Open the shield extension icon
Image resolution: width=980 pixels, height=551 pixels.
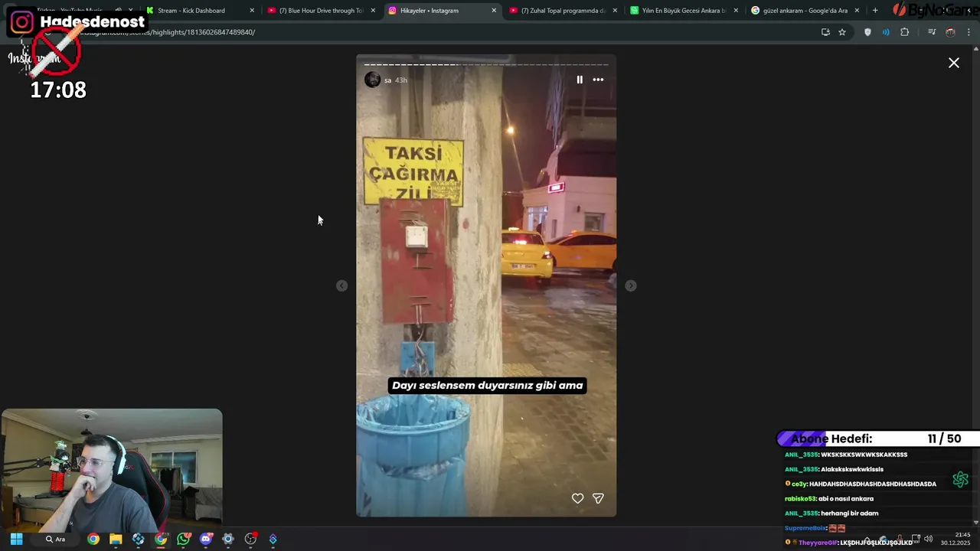867,32
